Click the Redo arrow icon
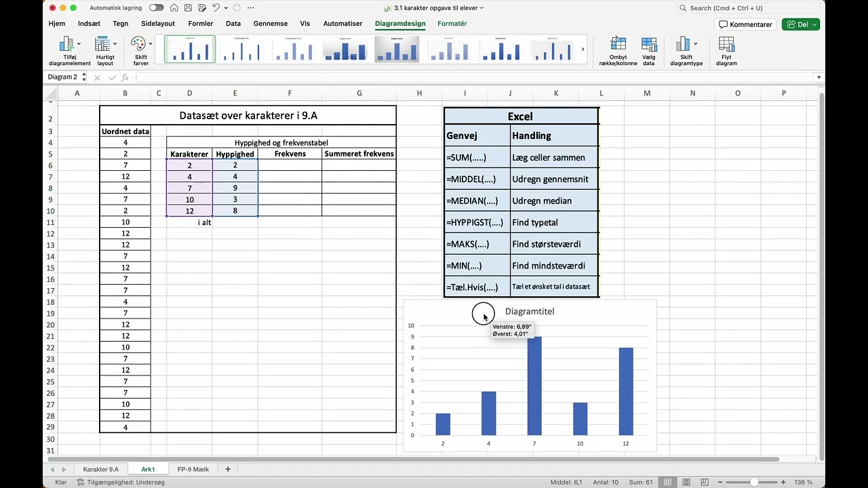The image size is (868, 488). point(235,8)
